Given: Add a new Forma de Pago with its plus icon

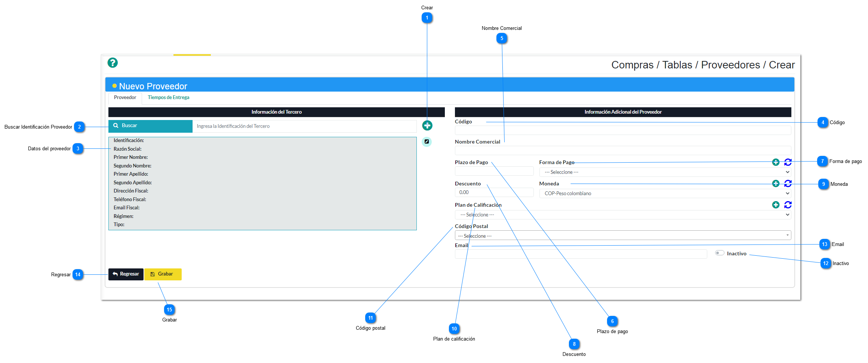Looking at the screenshot, I should [776, 162].
